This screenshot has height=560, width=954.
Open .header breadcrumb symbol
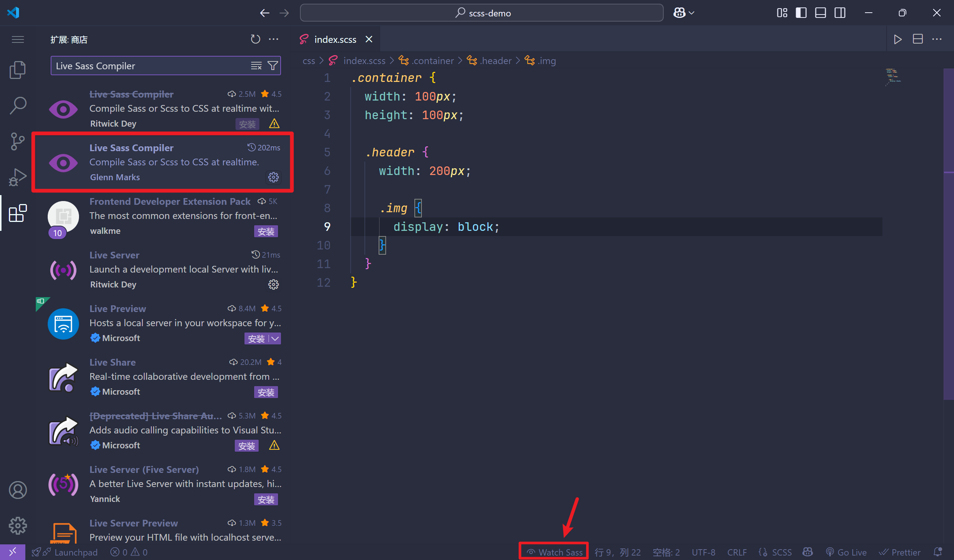pyautogui.click(x=489, y=61)
